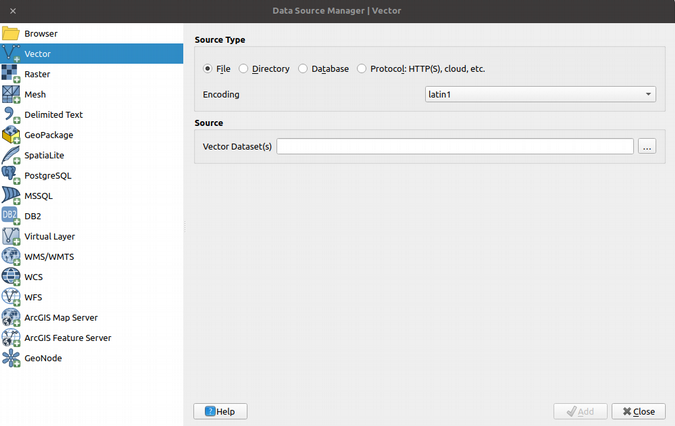
Task: Switch to the Virtual Layer section
Action: coord(50,236)
